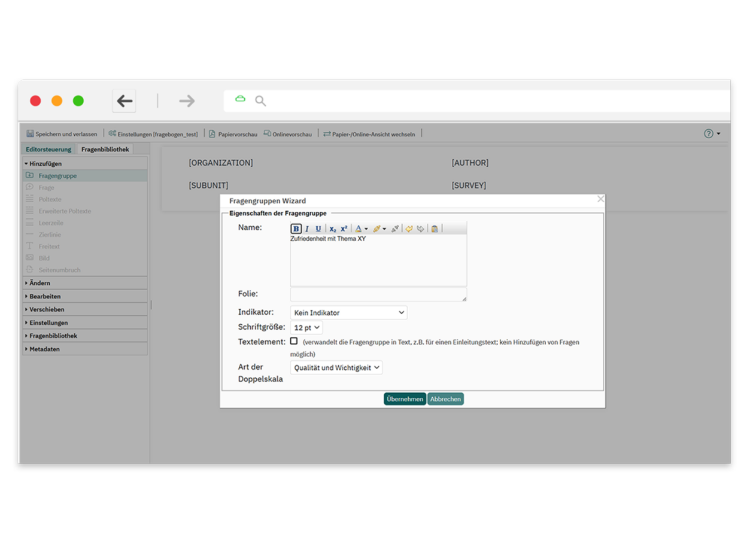This screenshot has height=560, width=747.
Task: Apply underline formatting in the editor toolbar
Action: click(318, 229)
